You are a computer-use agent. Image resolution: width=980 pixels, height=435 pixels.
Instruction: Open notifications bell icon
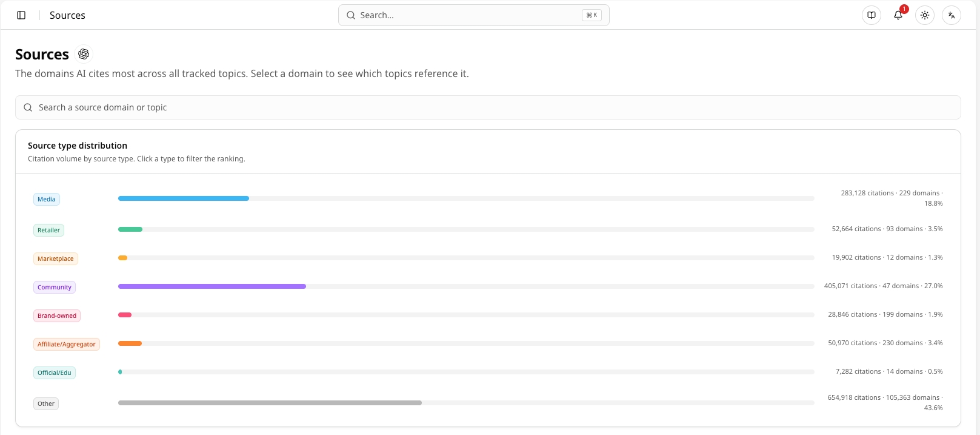[898, 15]
